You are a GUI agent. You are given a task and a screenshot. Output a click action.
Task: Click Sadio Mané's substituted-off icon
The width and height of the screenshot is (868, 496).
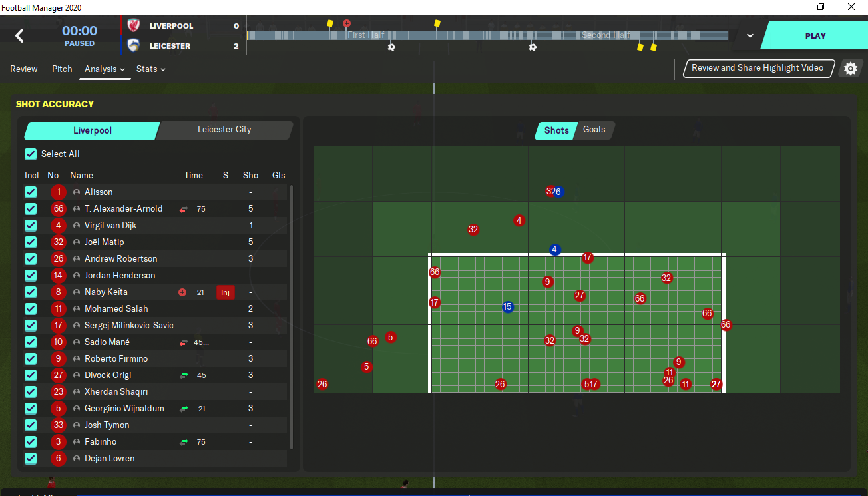click(x=184, y=342)
